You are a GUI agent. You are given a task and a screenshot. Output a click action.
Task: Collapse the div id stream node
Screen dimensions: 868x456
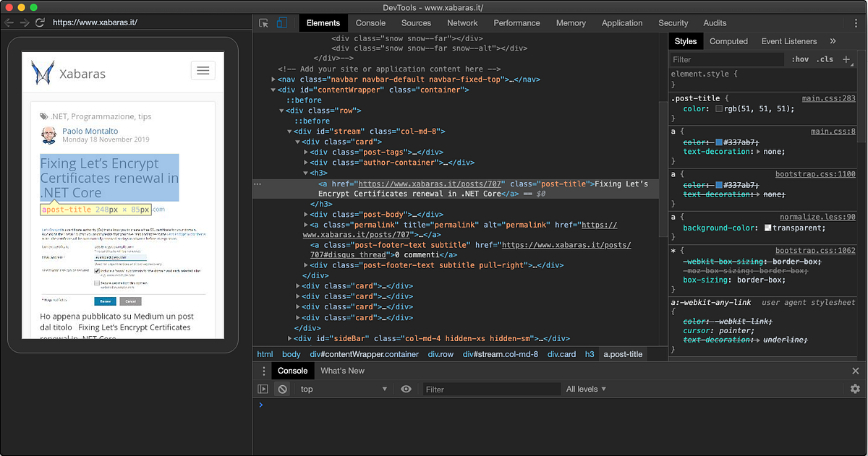click(x=289, y=132)
